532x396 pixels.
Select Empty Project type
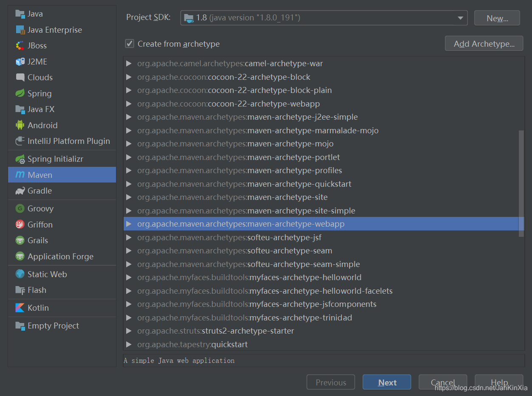point(62,326)
